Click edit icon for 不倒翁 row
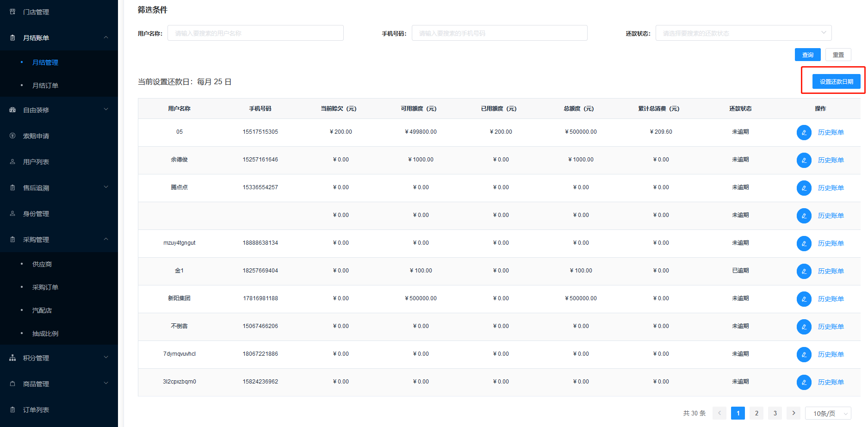 pyautogui.click(x=804, y=327)
